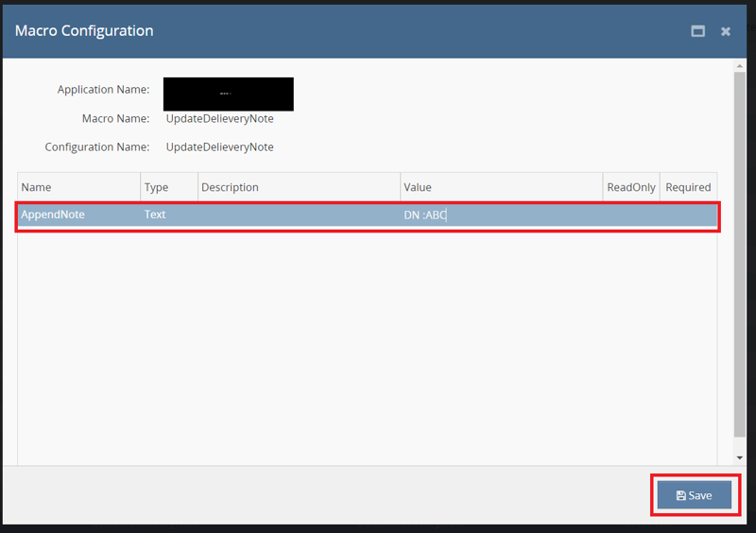Click the Macro Name value text
Viewport: 756px width, 533px height.
pos(219,119)
